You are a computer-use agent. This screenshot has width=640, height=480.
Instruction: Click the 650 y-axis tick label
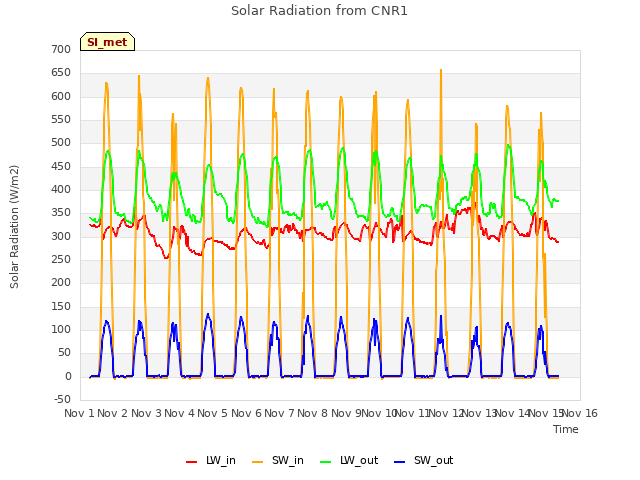(x=61, y=73)
